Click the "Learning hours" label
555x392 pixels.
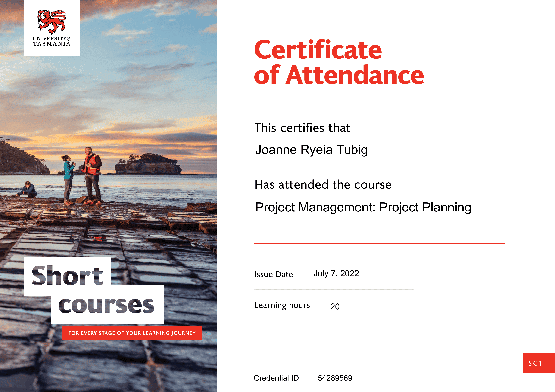282,305
